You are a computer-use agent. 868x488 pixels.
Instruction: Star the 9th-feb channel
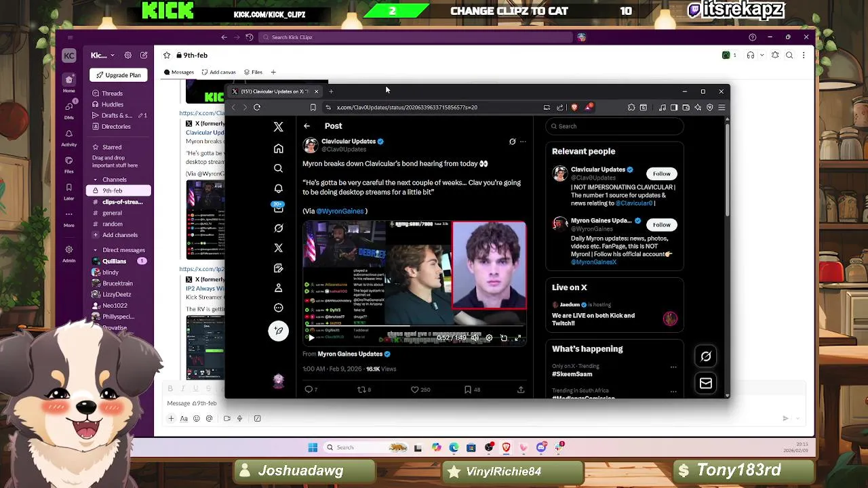click(167, 55)
